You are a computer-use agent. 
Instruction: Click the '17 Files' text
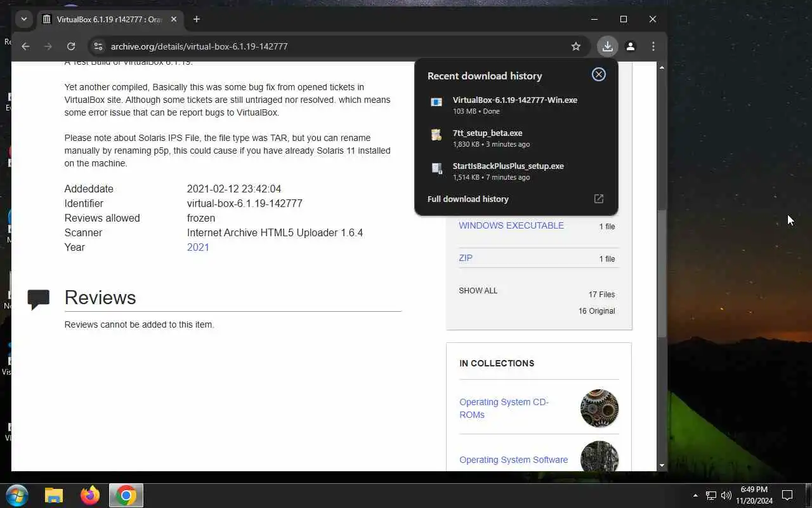(x=601, y=294)
